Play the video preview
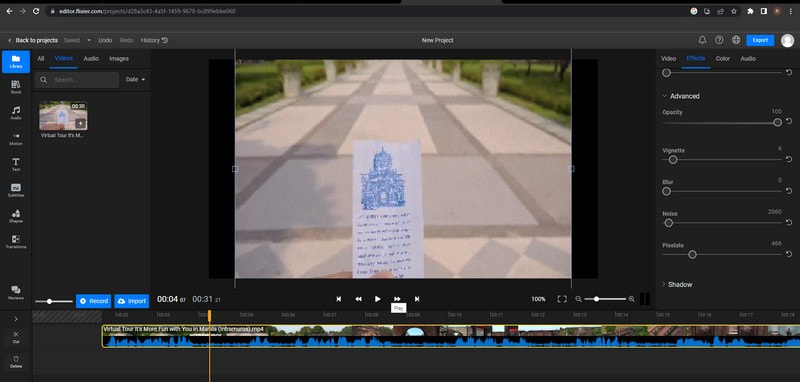The height and width of the screenshot is (382, 800). [378, 299]
